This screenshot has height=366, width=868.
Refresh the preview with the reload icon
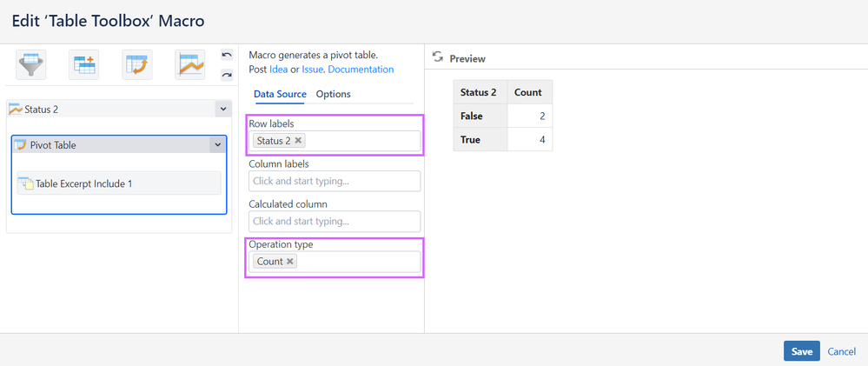point(438,57)
